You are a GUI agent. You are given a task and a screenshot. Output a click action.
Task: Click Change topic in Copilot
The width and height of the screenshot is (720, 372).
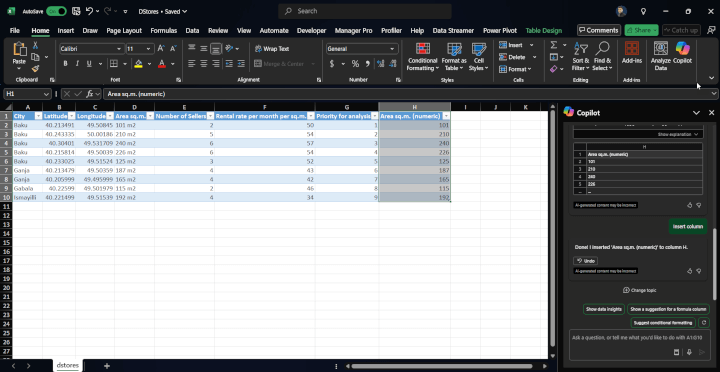640,290
